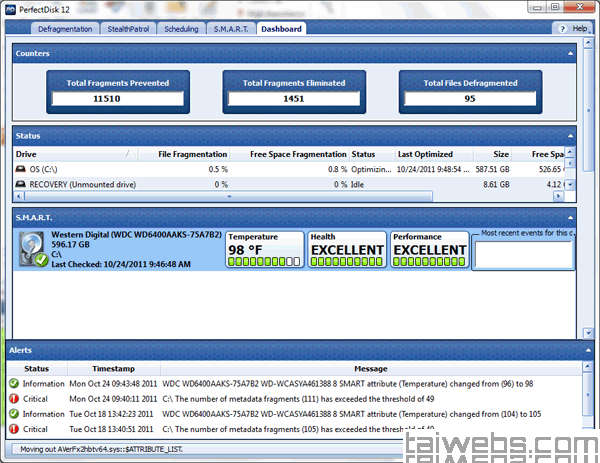This screenshot has width=600, height=463.
Task: Click the PerfectDisk 12 title bar app icon
Action: (10, 9)
